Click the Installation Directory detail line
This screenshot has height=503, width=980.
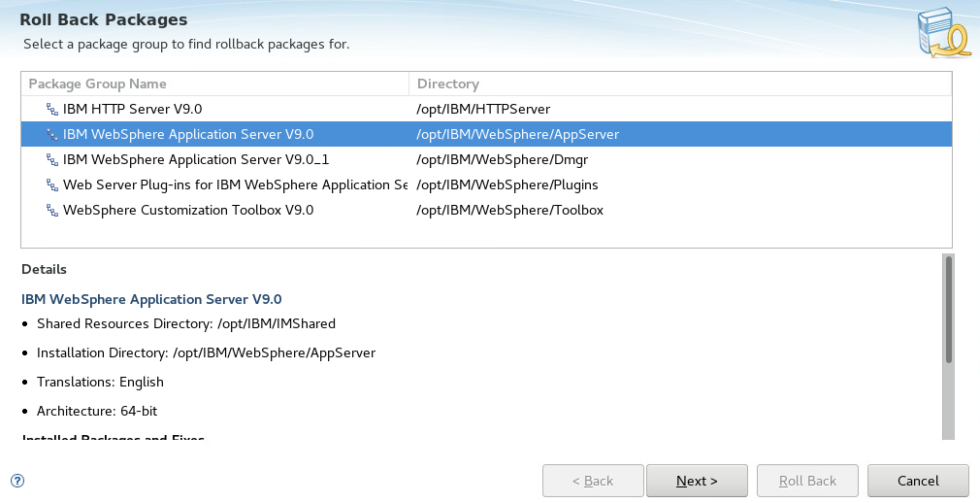pos(207,352)
